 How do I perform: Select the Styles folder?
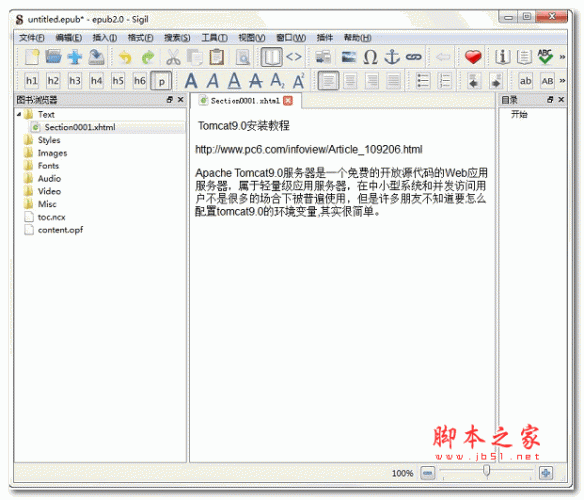click(x=49, y=140)
